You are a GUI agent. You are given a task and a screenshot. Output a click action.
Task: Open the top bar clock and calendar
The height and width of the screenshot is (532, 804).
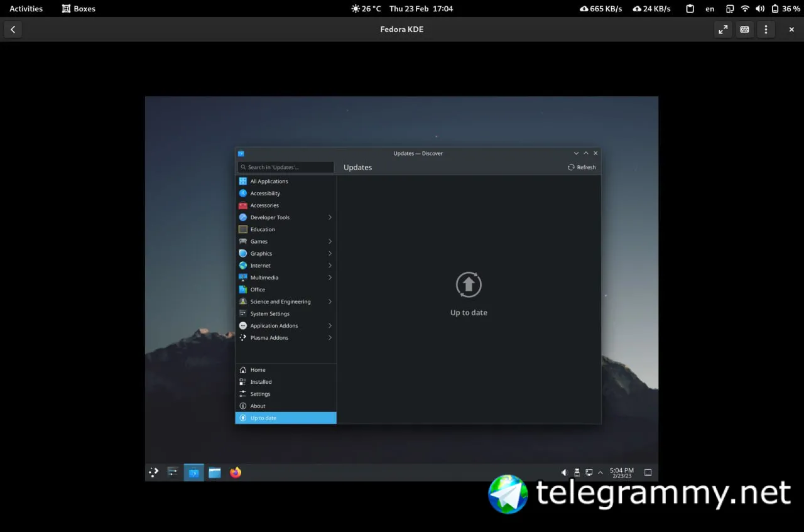(x=421, y=9)
